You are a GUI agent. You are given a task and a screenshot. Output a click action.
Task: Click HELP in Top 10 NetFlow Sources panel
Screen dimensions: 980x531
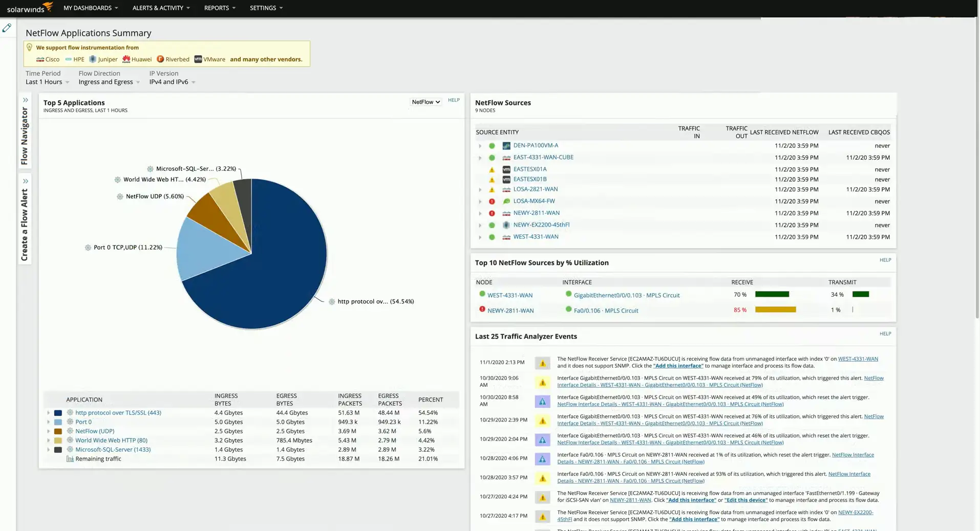[885, 260]
